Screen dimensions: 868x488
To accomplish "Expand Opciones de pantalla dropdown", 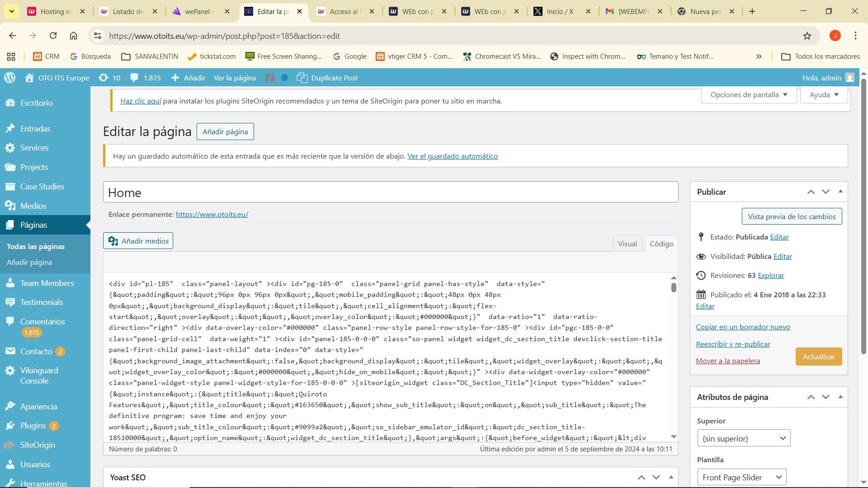I will [x=749, y=95].
